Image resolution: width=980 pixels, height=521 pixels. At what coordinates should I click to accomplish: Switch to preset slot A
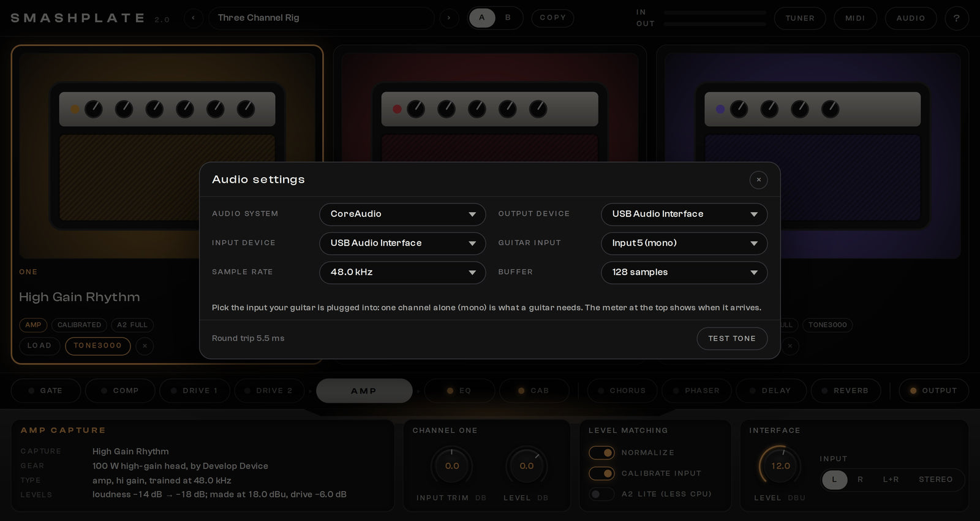(x=482, y=18)
